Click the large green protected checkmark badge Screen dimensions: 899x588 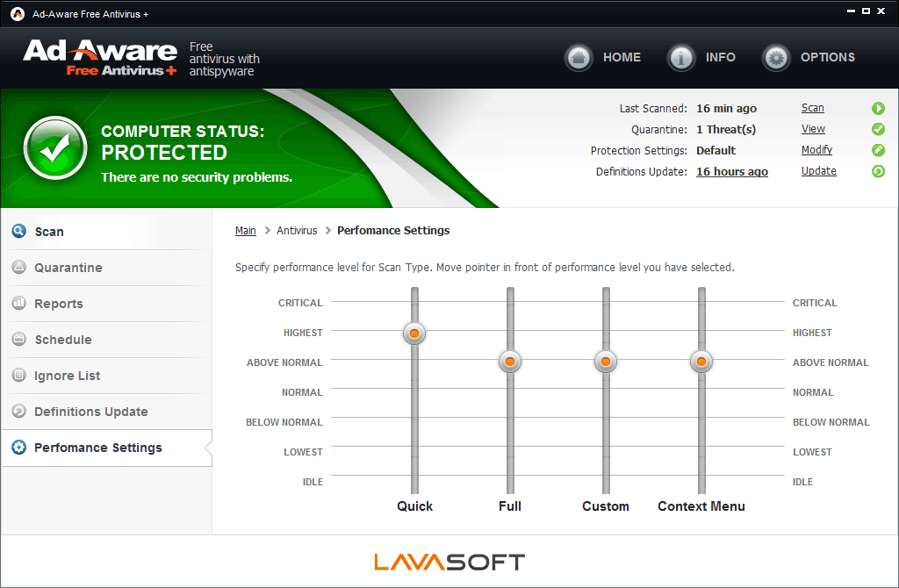pos(55,147)
